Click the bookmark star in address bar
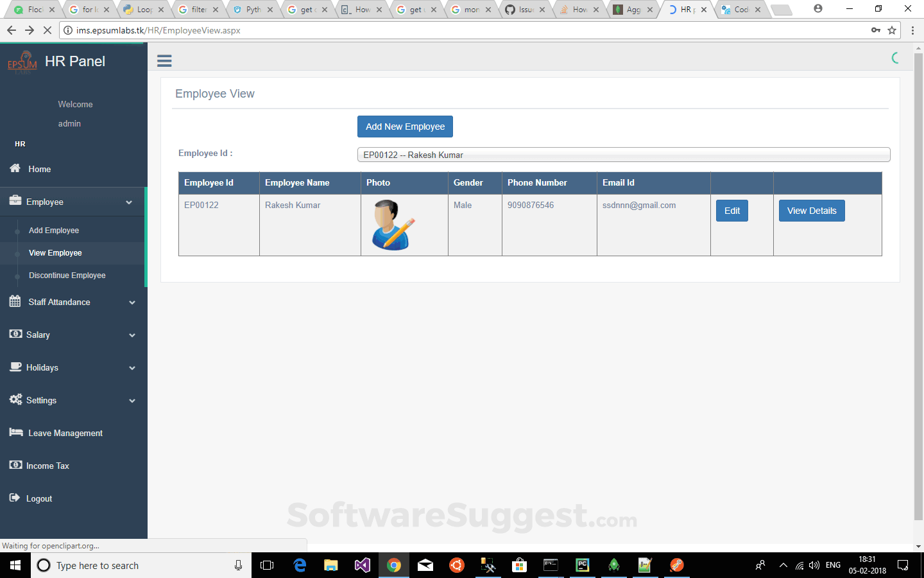Viewport: 924px width, 578px height. (x=892, y=30)
